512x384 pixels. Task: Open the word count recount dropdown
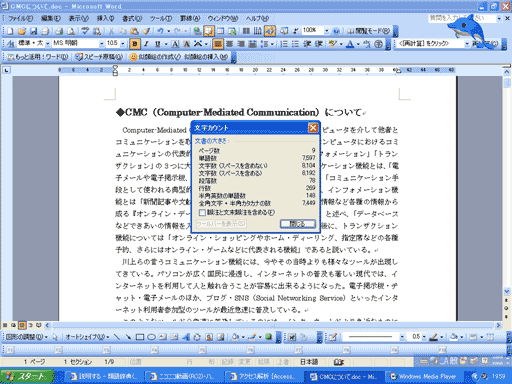[467, 44]
